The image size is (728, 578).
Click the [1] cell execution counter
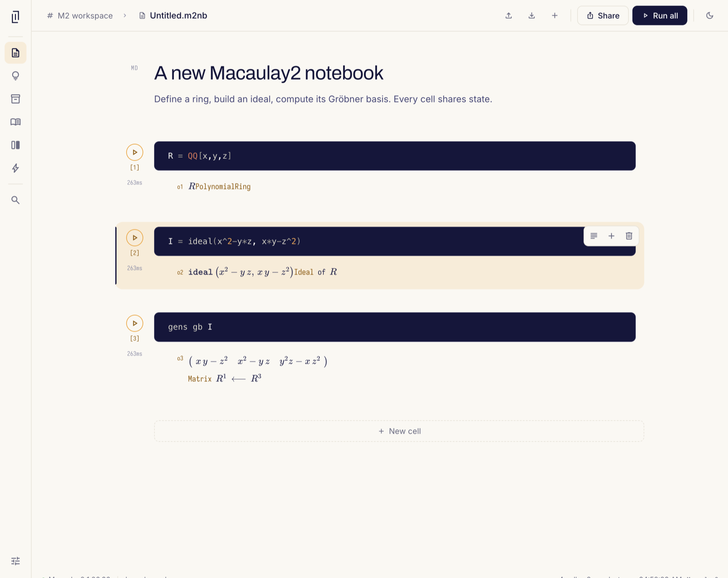[135, 167]
